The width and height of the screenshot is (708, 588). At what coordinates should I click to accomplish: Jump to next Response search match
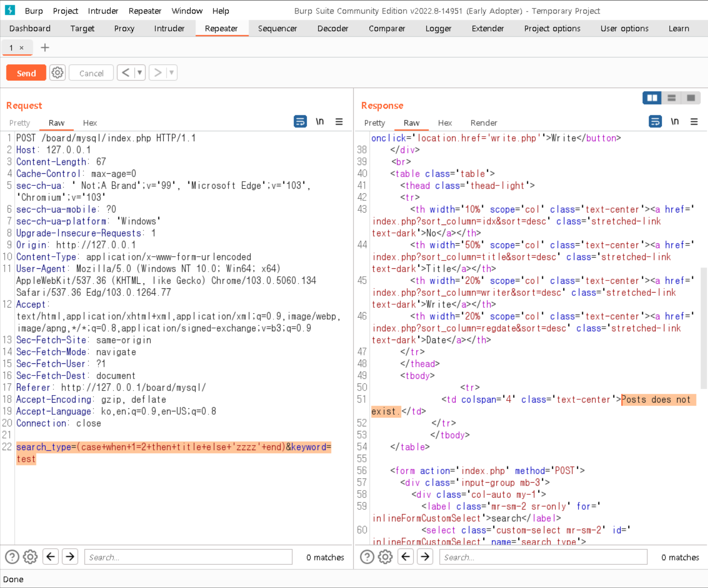(425, 556)
